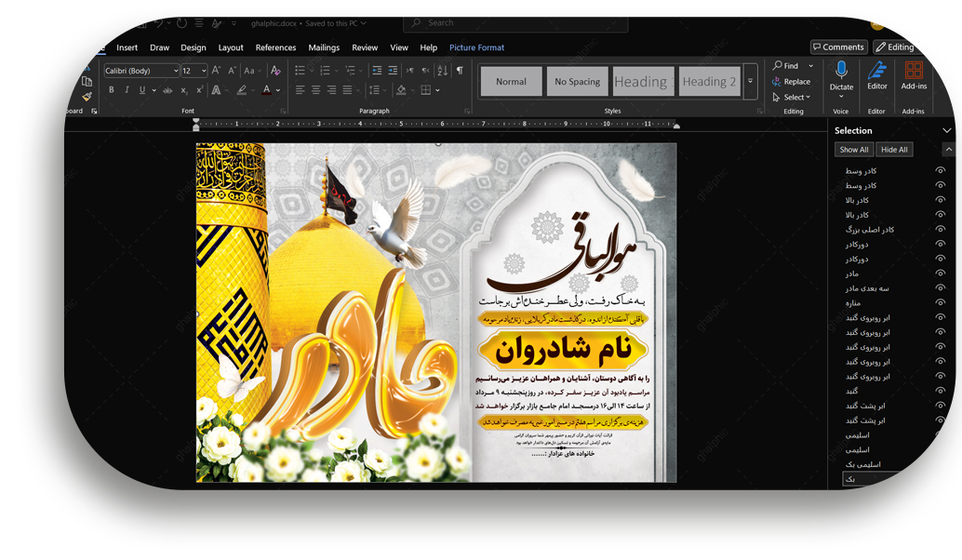Image resolution: width=962 pixels, height=560 pixels.
Task: Show paragraph marks with pilcrow icon
Action: click(460, 71)
